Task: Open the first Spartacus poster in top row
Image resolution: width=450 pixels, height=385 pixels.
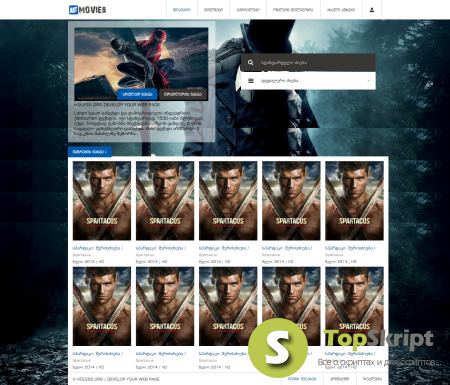Action: tap(102, 201)
